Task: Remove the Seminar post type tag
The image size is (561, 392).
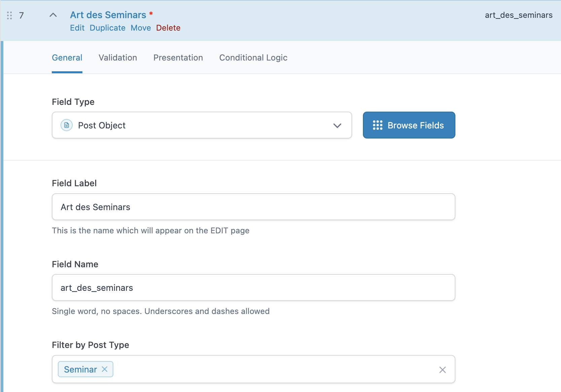Action: [x=105, y=369]
